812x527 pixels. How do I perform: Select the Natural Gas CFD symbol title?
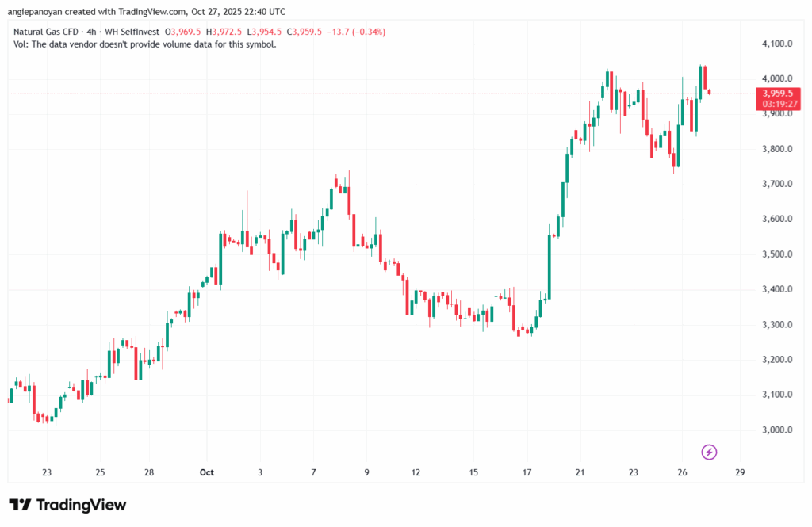coord(48,31)
